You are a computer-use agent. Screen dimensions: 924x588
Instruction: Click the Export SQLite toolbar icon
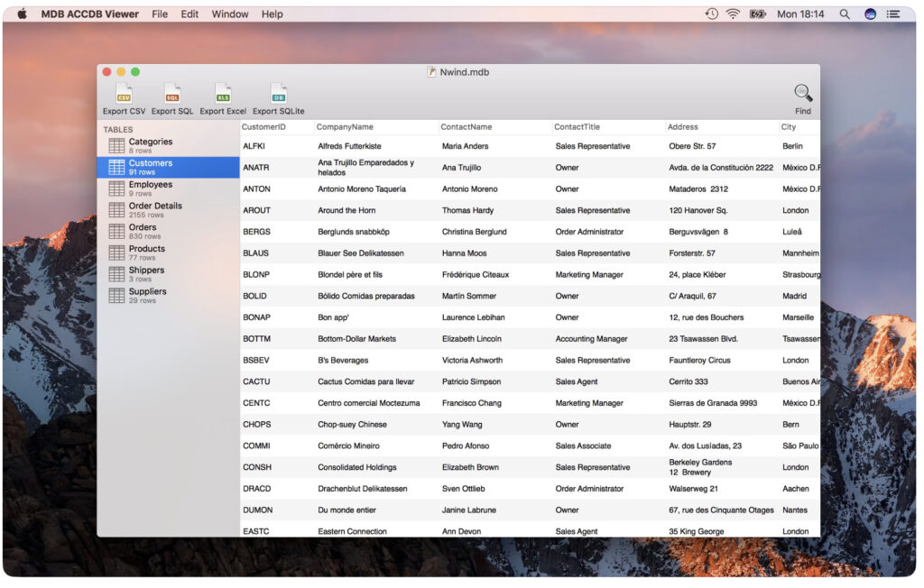279,94
